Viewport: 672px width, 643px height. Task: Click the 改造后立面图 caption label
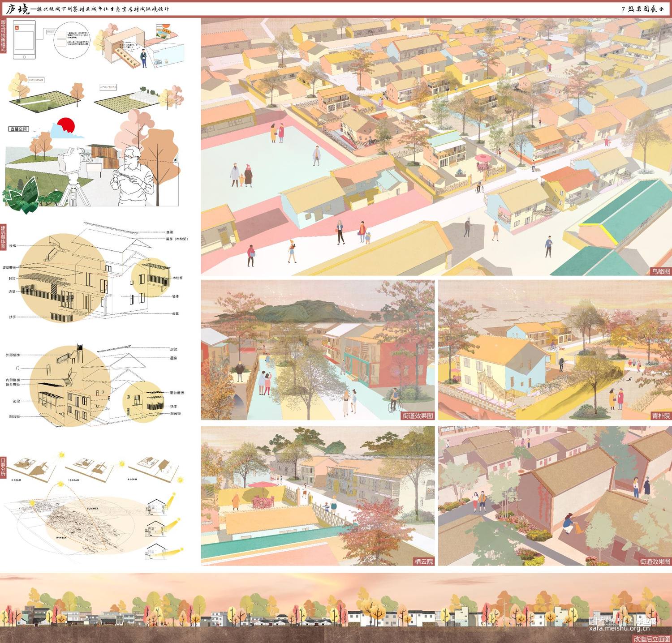(652, 639)
